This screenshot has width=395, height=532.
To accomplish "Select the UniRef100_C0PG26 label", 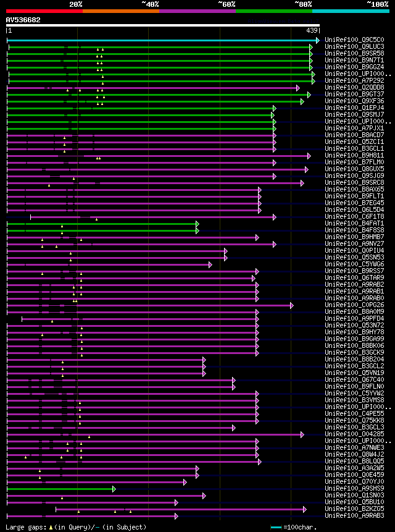I will pyautogui.click(x=354, y=305).
